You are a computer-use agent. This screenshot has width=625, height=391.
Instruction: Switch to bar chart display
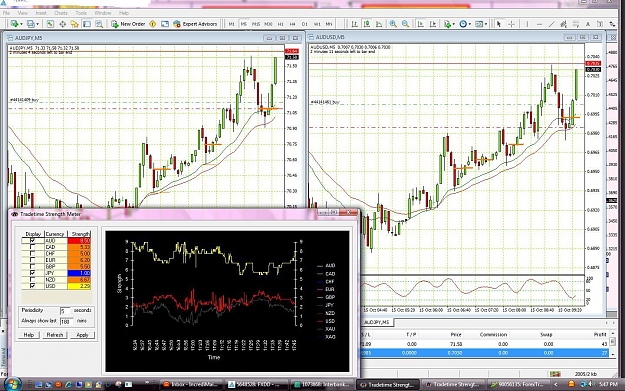354,24
